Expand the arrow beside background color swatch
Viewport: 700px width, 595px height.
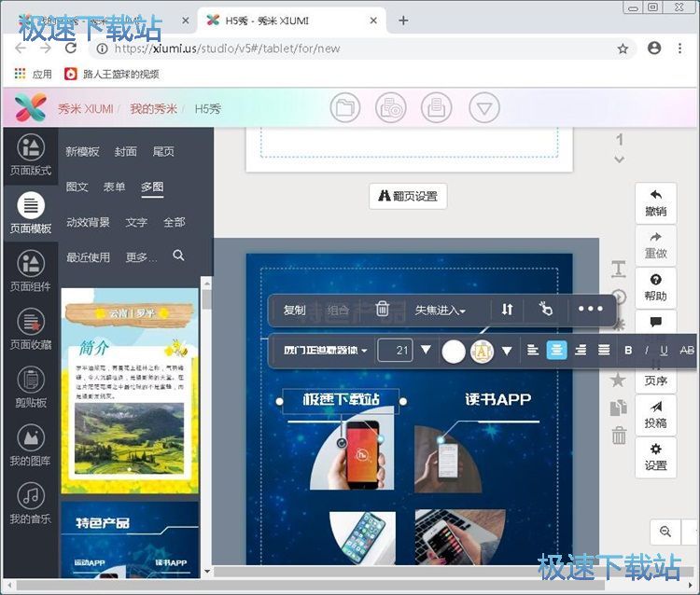pos(507,351)
